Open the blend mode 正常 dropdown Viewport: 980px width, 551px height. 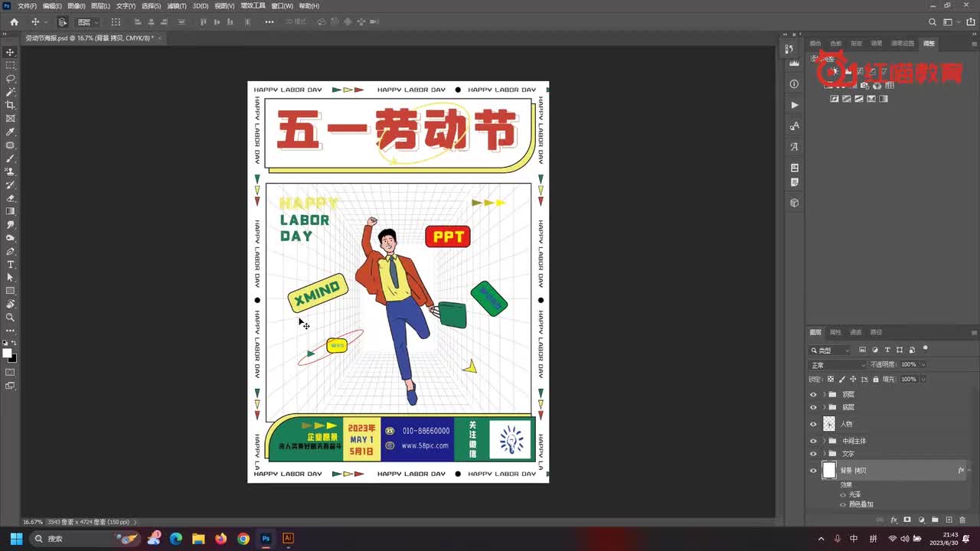[x=838, y=365]
